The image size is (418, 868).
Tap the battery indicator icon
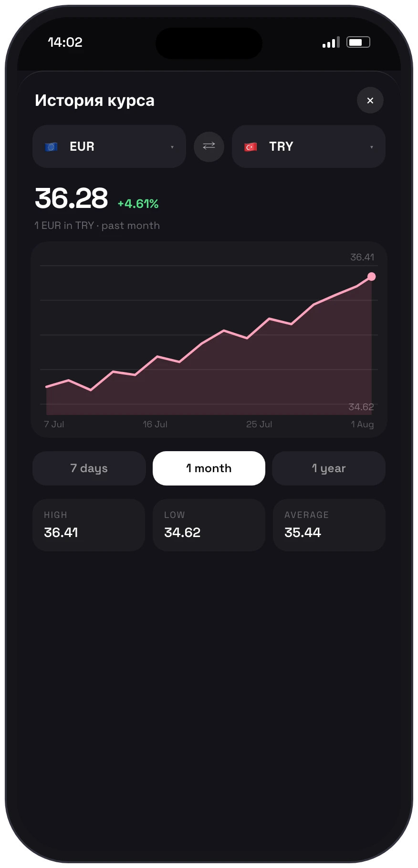tap(358, 42)
